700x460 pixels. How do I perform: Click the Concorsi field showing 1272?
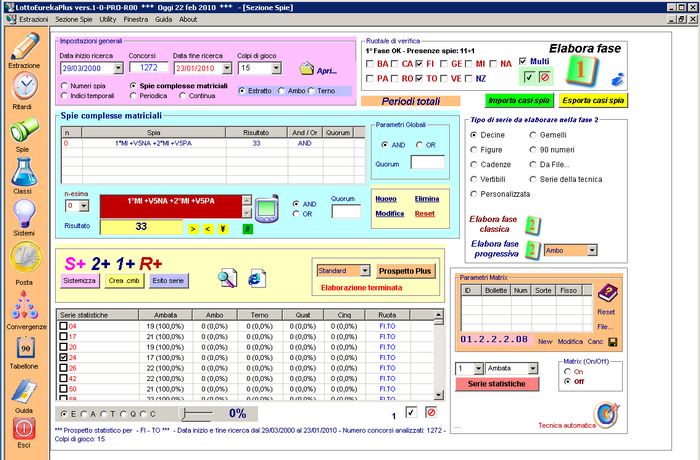[x=149, y=67]
